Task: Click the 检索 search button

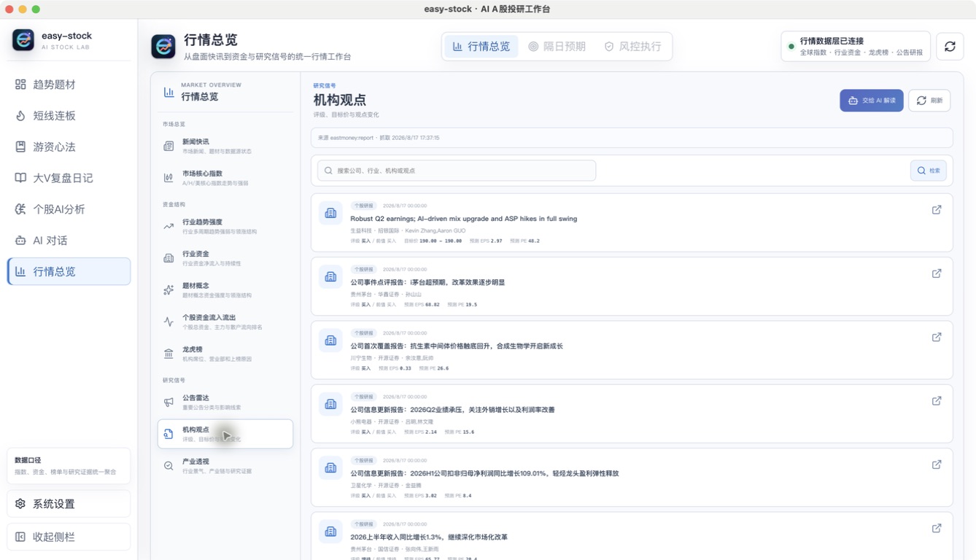Action: click(x=929, y=171)
